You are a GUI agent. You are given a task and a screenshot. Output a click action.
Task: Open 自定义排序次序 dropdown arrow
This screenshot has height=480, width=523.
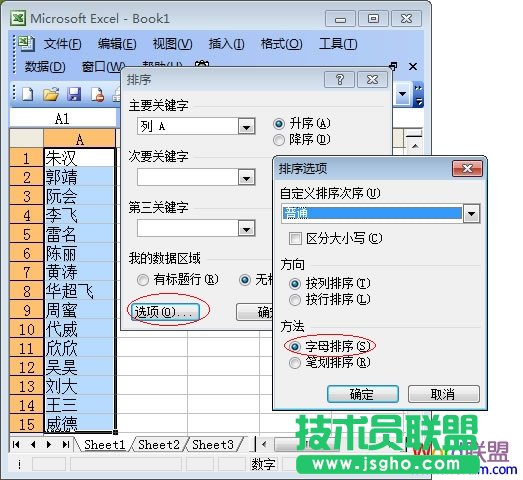click(x=471, y=213)
